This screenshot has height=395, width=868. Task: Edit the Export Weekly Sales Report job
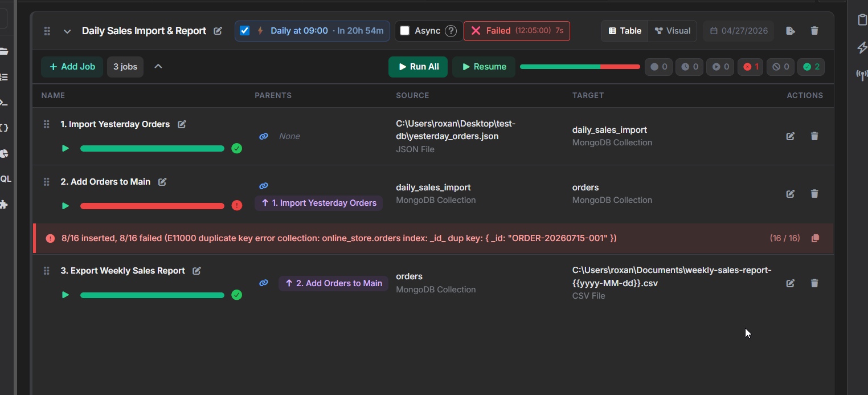pyautogui.click(x=791, y=283)
